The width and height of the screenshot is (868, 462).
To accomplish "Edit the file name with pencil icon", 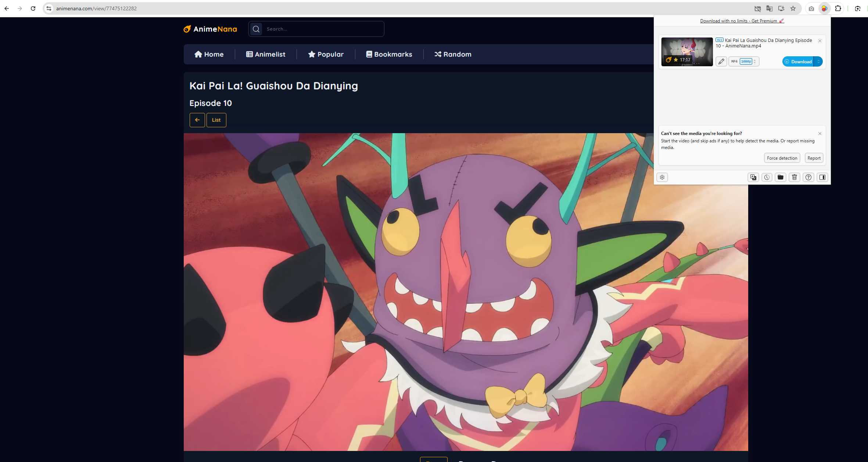I will (721, 61).
